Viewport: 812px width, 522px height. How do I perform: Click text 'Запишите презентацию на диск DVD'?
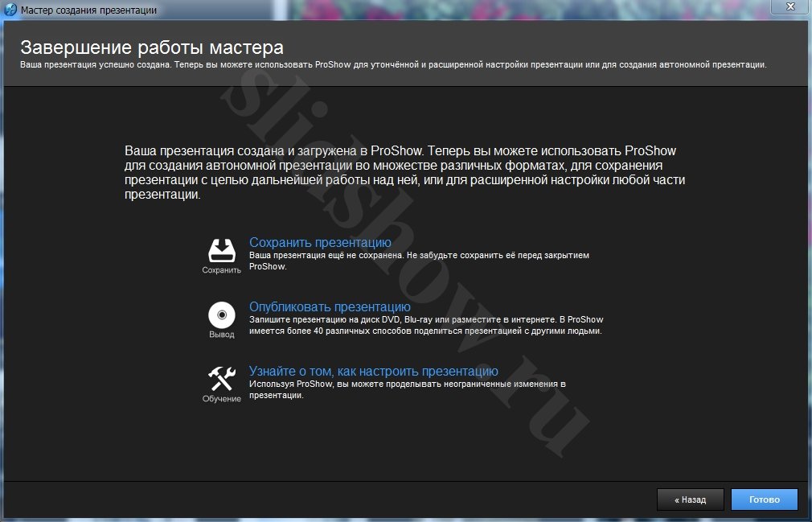325,319
